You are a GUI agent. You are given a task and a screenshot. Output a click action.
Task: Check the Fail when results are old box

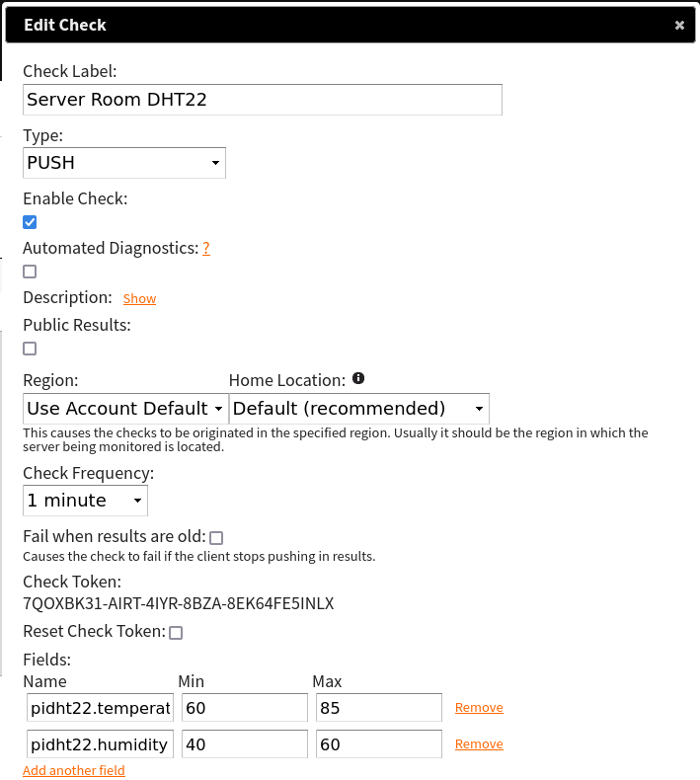click(216, 538)
